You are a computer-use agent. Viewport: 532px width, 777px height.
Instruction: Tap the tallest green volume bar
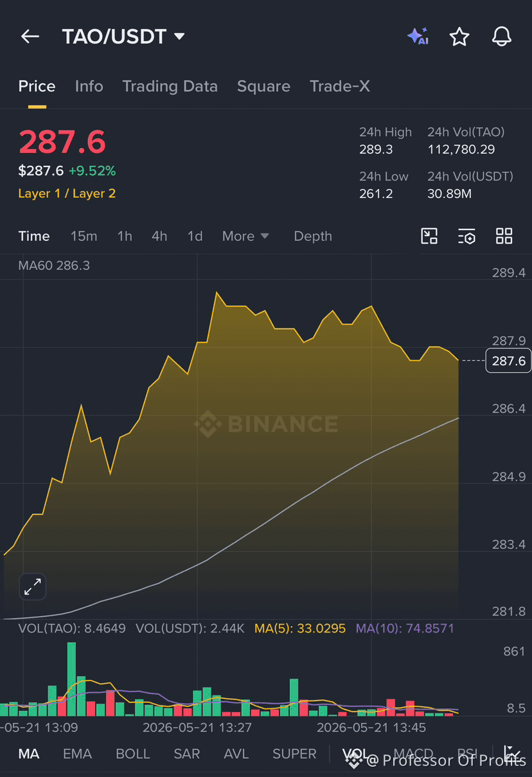[71, 679]
